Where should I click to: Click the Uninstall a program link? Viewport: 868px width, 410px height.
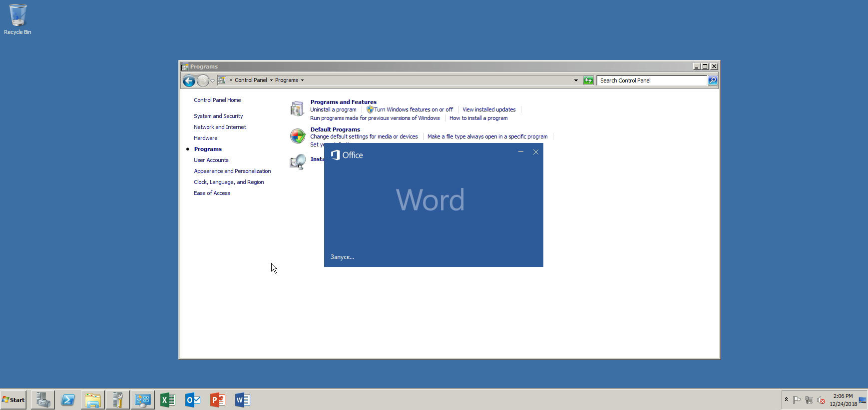[x=333, y=109]
